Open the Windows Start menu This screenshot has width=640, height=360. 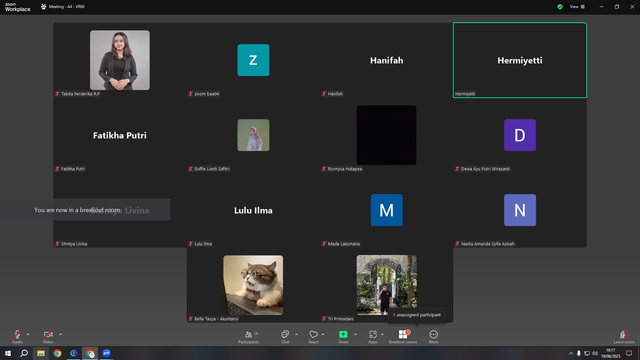click(8, 353)
